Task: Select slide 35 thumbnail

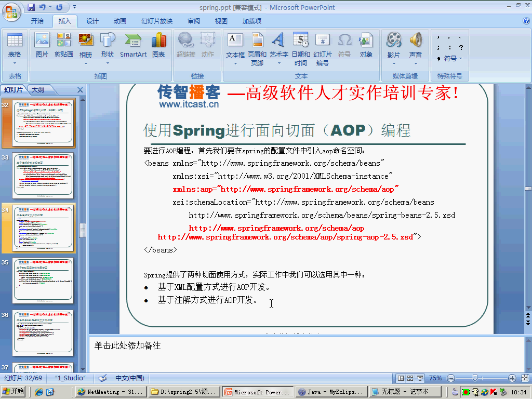Action: (x=43, y=281)
